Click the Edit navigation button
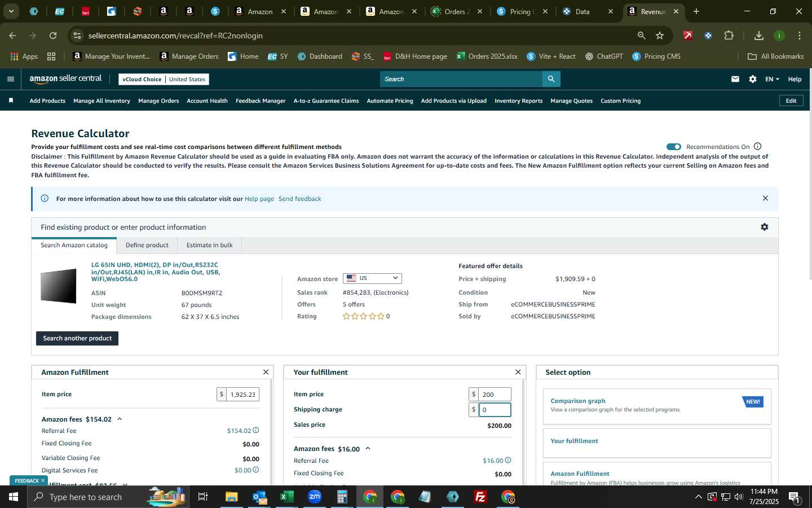The image size is (812, 508). pos(791,100)
